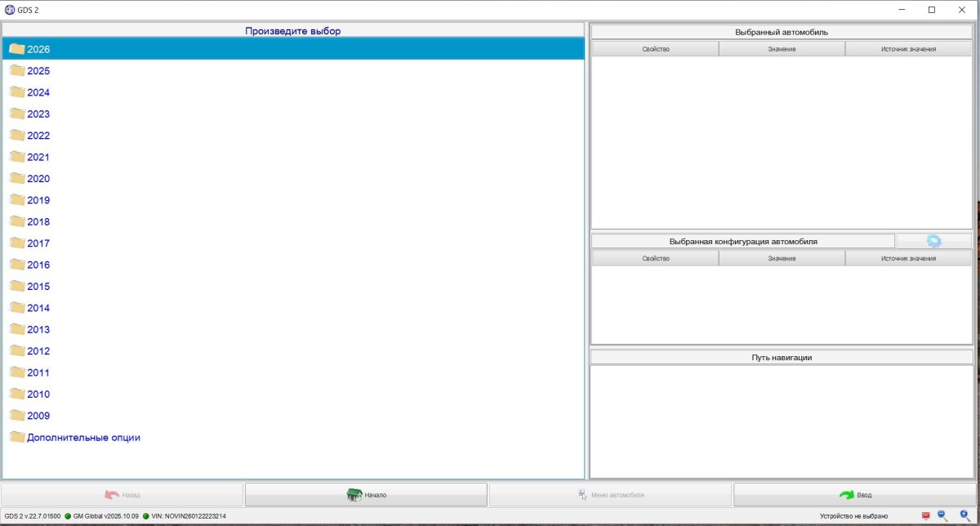Image resolution: width=980 pixels, height=526 pixels.
Task: Click the Меню автомобиля button
Action: [x=610, y=495]
